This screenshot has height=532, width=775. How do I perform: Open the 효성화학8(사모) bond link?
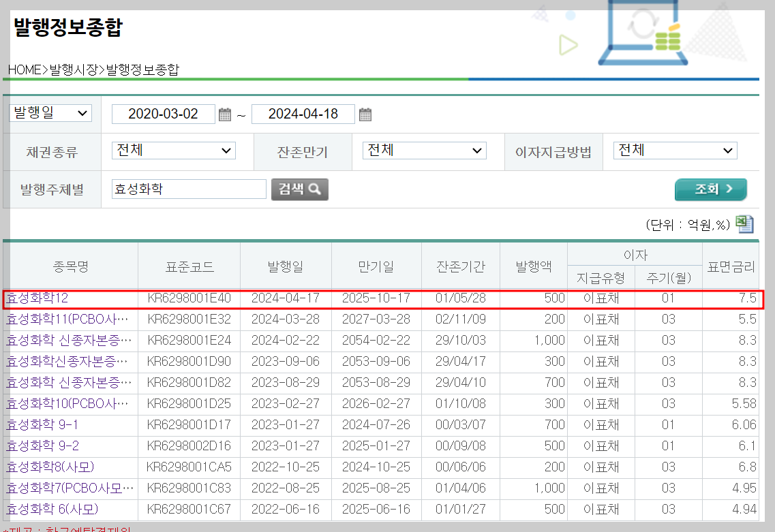coord(50,467)
